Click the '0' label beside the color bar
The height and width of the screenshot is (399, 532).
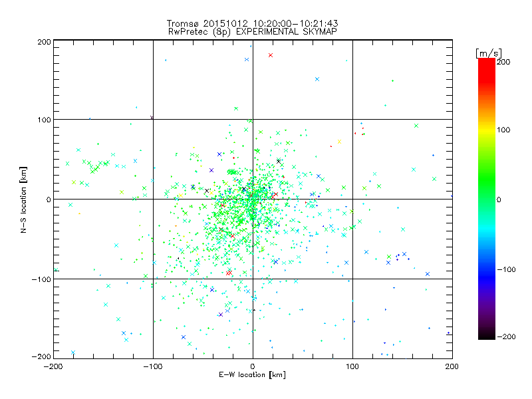pos(499,199)
